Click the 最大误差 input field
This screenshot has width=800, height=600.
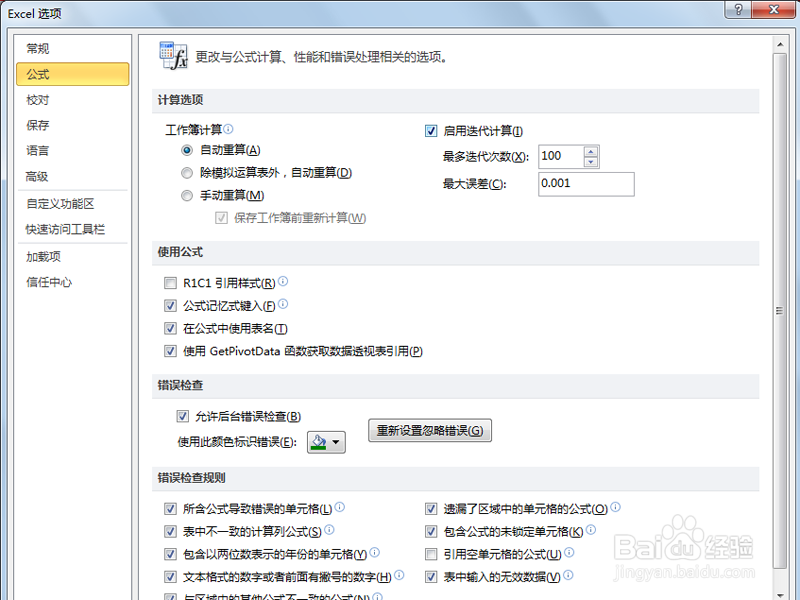[x=586, y=184]
